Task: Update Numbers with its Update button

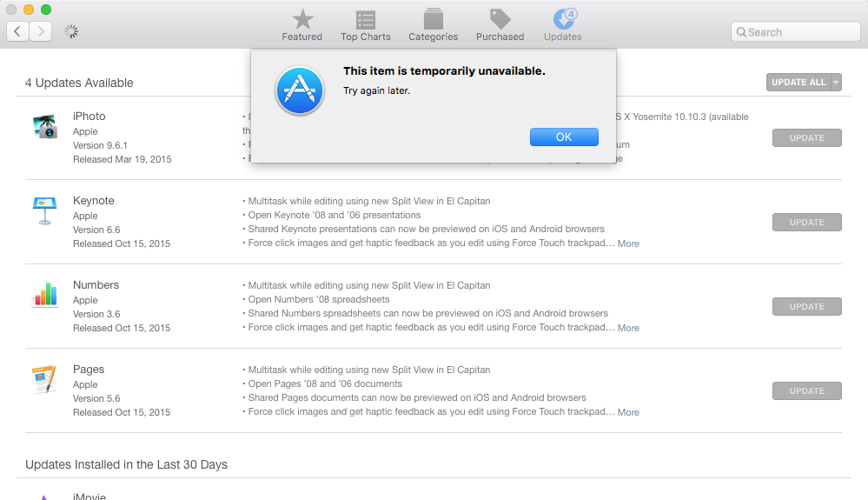Action: (x=807, y=306)
